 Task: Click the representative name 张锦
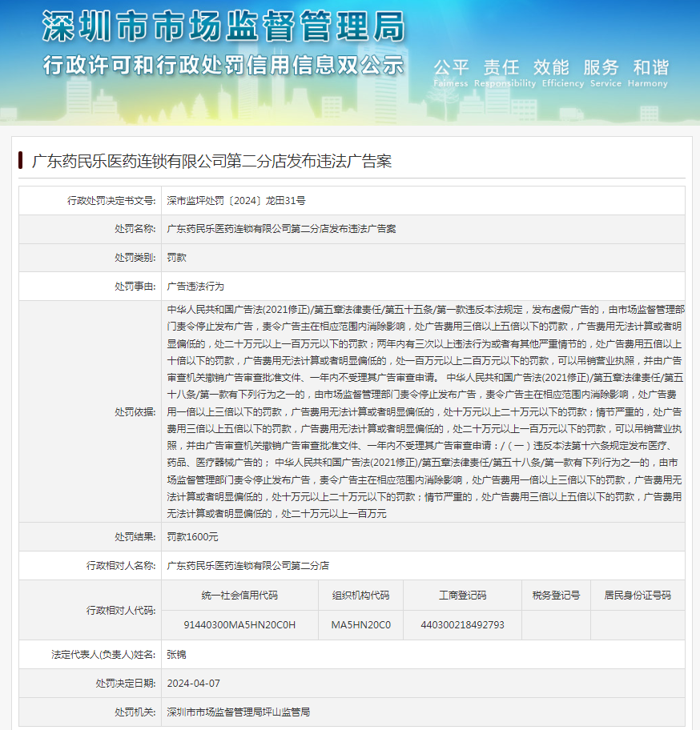coord(176,655)
